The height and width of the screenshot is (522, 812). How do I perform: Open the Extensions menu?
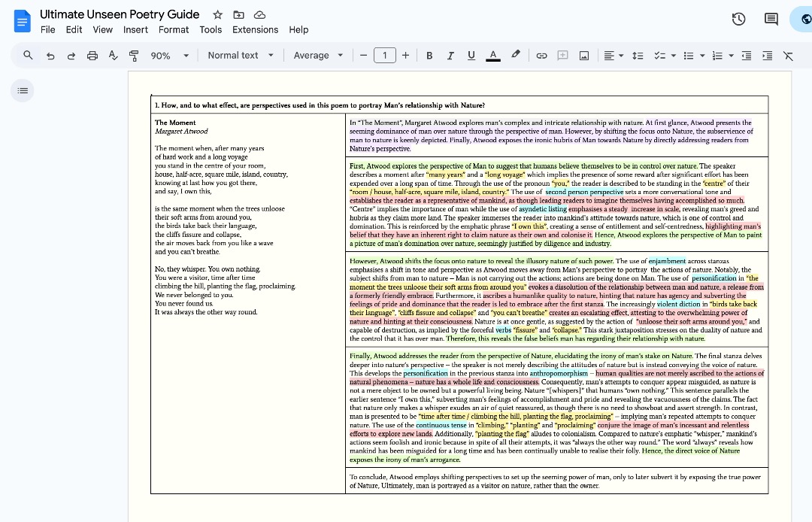coord(255,29)
